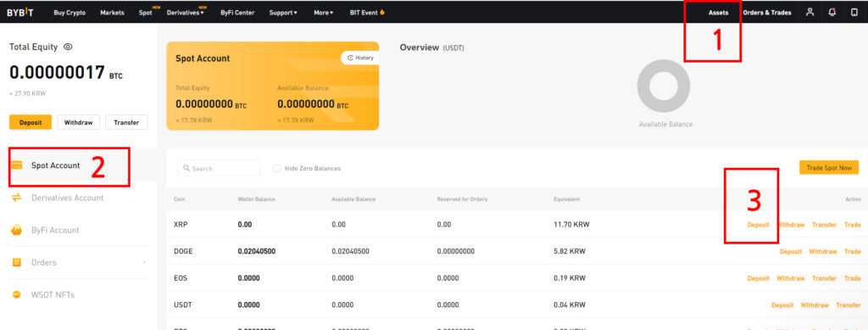Enable Hide Zero Balances checkbox
Image resolution: width=868 pixels, height=330 pixels.
[277, 168]
